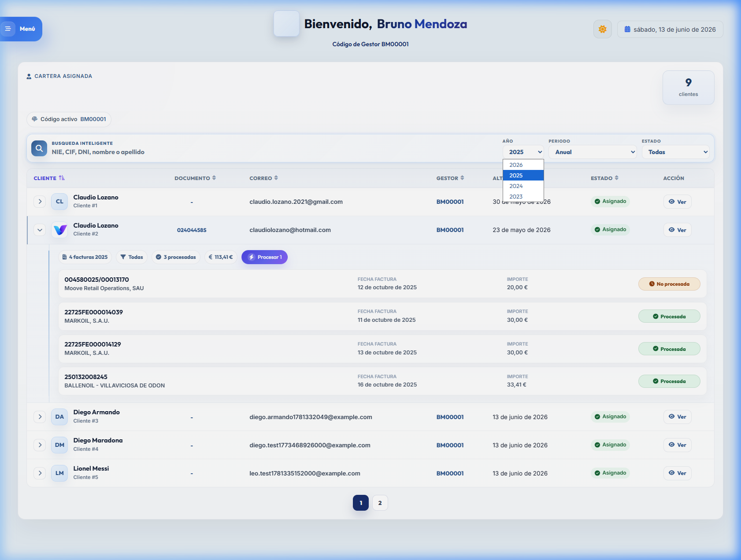The width and height of the screenshot is (741, 560).
Task: Open the Menú hamburger button
Action: (20, 29)
